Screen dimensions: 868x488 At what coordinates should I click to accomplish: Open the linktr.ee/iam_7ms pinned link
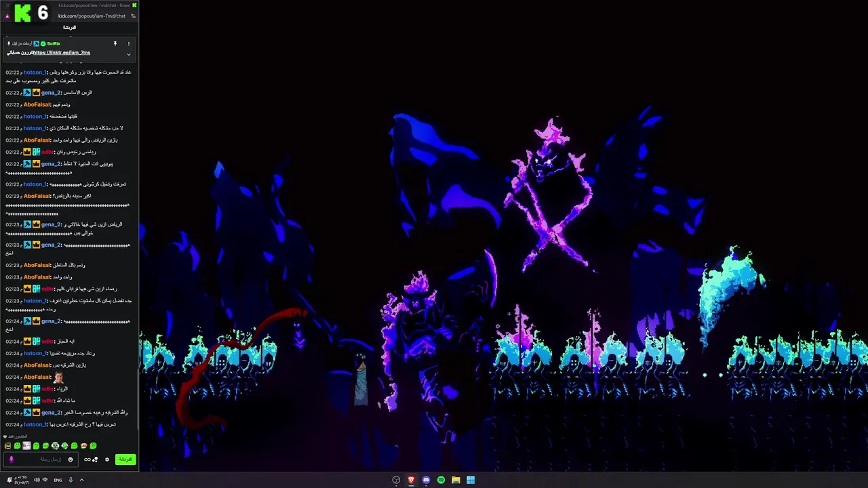pyautogui.click(x=62, y=53)
